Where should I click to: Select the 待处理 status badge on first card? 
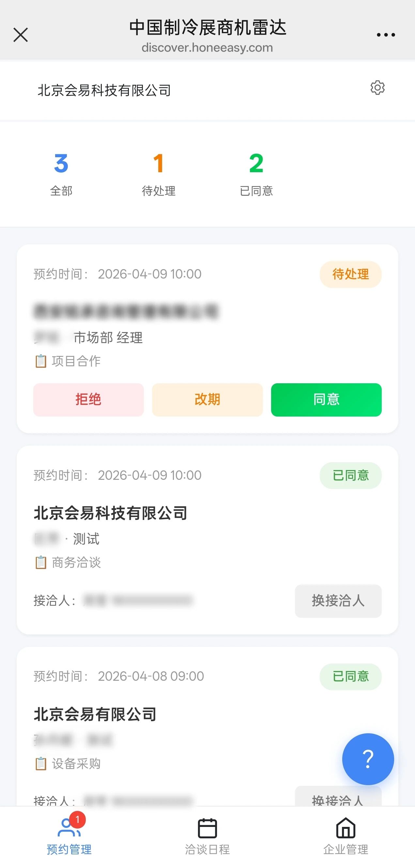pos(350,274)
